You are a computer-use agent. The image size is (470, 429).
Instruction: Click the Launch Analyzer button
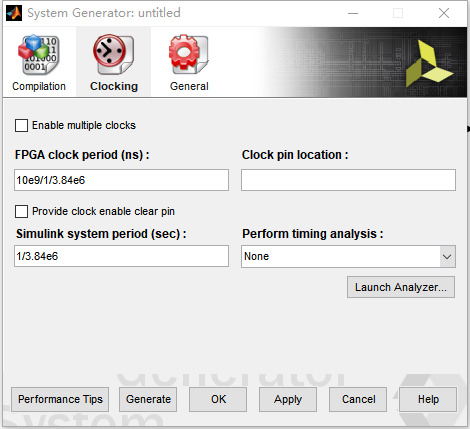point(401,287)
